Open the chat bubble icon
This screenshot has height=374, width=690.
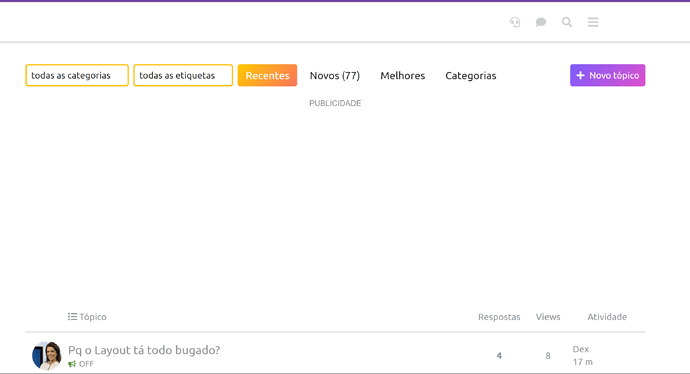541,22
